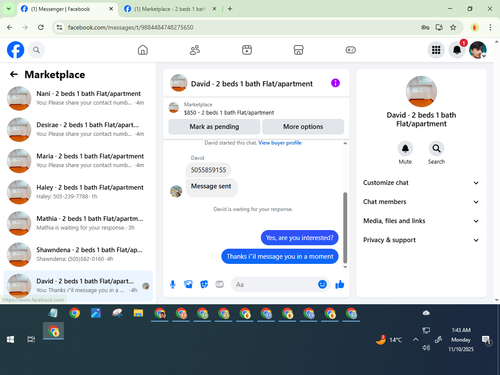This screenshot has height=375, width=500.
Task: Send a thumbs-up like
Action: [x=340, y=284]
